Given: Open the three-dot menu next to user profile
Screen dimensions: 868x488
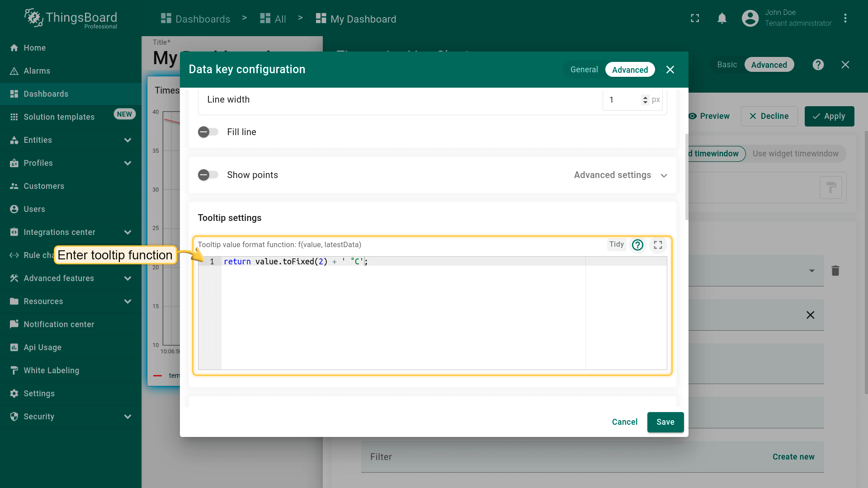Looking at the screenshot, I should (x=845, y=19).
